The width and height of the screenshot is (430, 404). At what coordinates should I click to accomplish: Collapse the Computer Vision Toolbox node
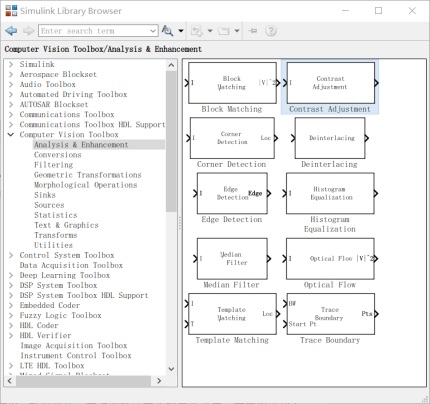(11, 135)
